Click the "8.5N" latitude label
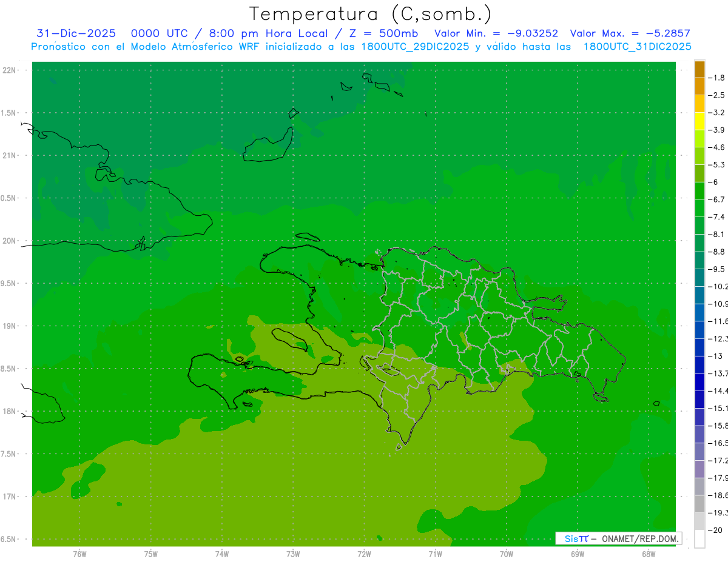 point(9,369)
